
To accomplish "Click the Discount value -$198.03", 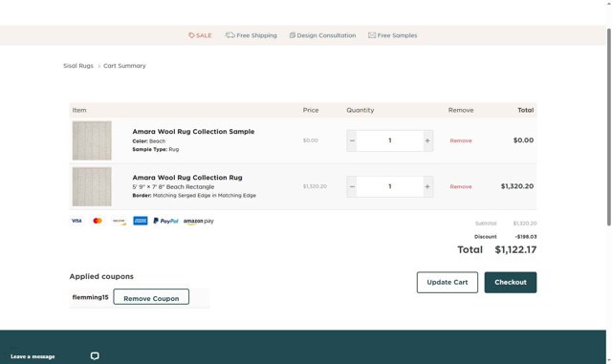I will coord(526,236).
